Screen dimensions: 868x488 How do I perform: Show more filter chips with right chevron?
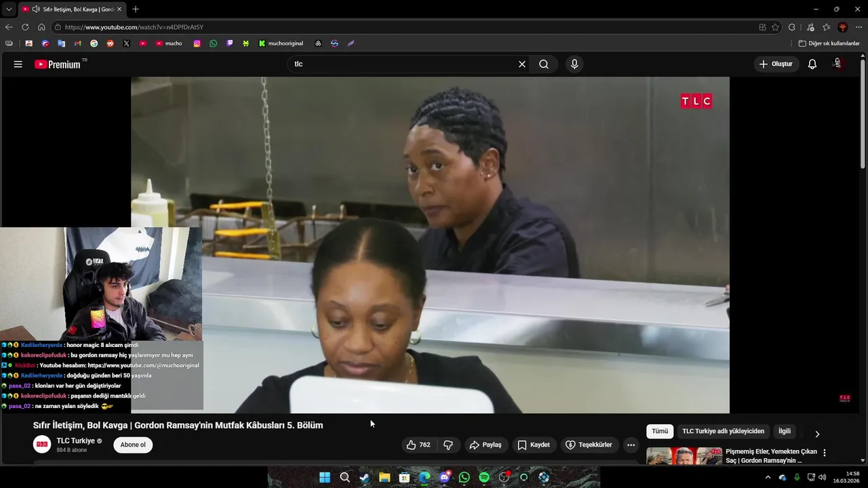(817, 434)
